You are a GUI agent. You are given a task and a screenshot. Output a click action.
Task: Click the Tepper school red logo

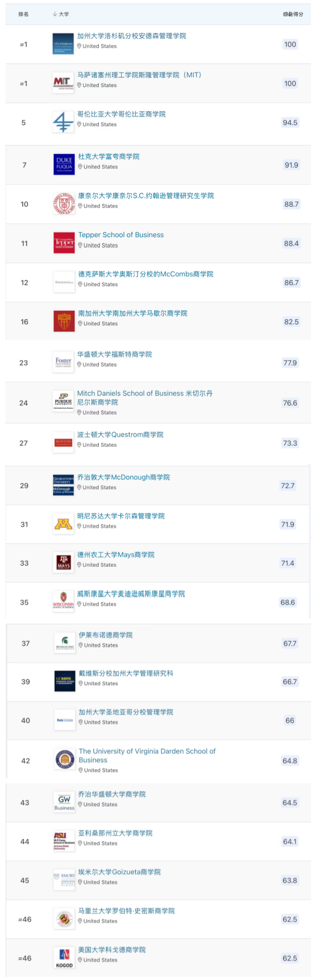[64, 243]
